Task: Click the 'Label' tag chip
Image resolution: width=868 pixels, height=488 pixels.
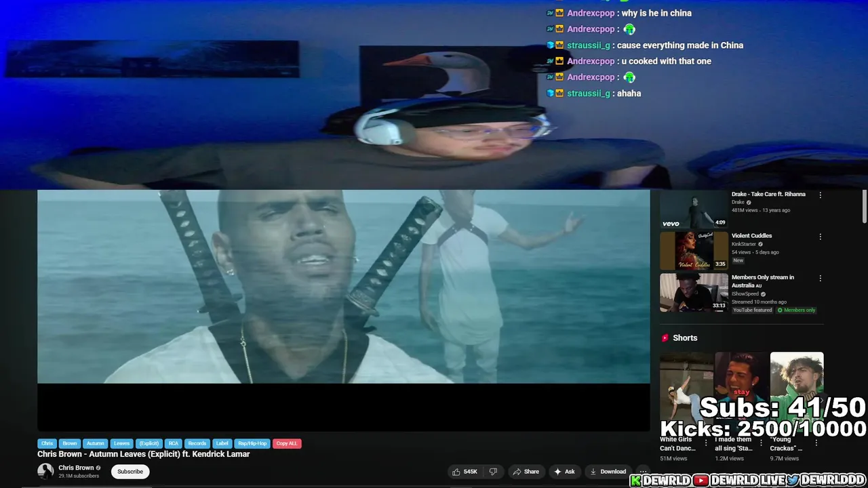Action: pyautogui.click(x=222, y=443)
